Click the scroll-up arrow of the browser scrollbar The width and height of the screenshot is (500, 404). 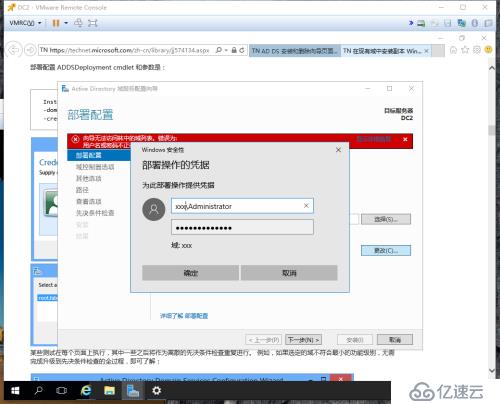point(492,68)
